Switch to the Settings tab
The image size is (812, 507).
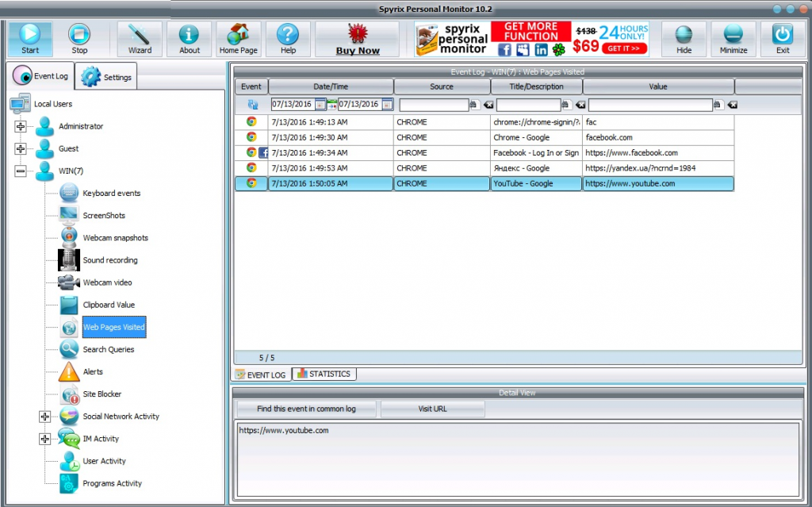click(107, 78)
